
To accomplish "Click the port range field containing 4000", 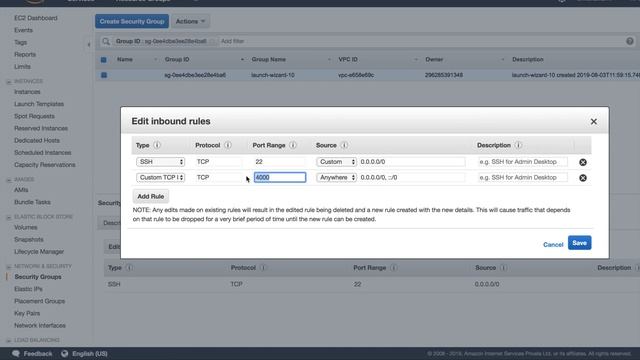I will [280, 177].
